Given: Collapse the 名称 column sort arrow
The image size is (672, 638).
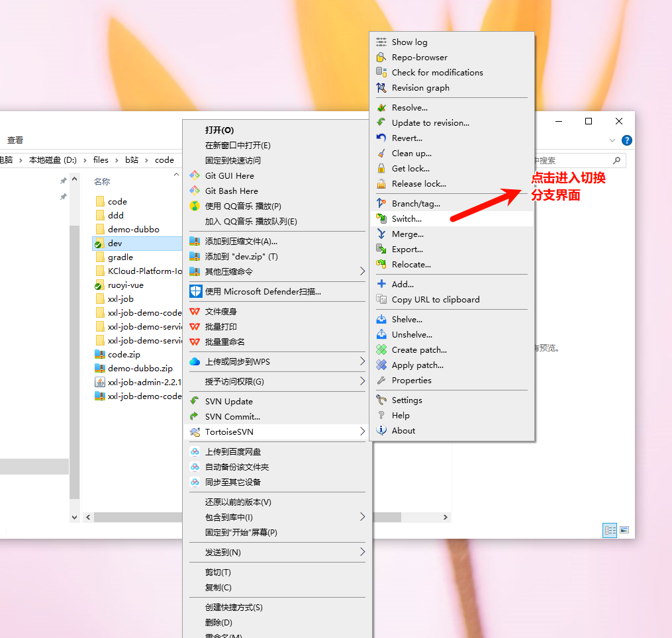Looking at the screenshot, I should coord(176,175).
